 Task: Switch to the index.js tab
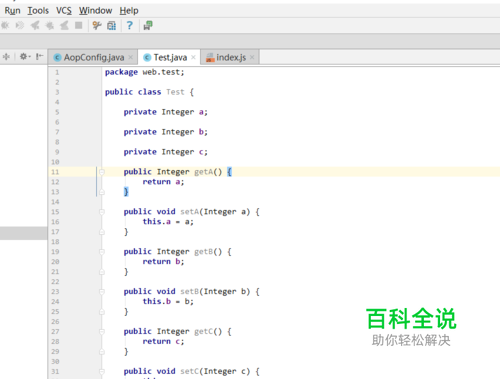230,58
